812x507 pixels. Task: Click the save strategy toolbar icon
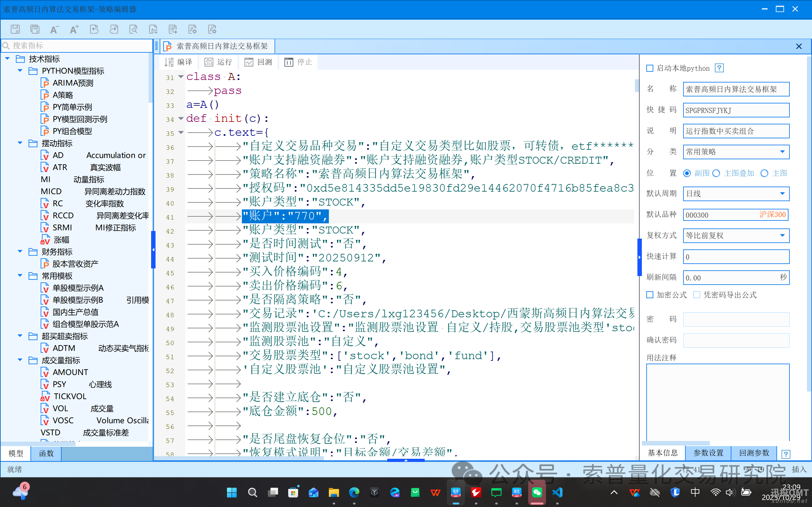15,29
